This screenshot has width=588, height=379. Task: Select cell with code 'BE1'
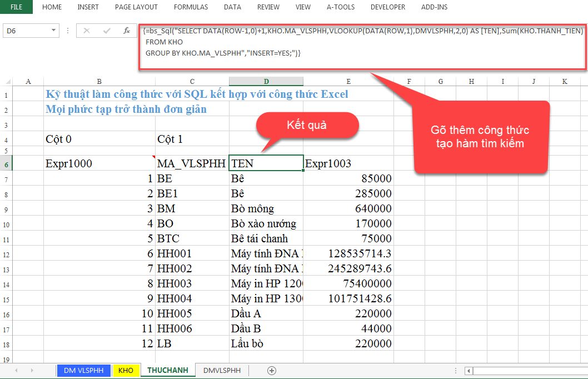(x=192, y=193)
